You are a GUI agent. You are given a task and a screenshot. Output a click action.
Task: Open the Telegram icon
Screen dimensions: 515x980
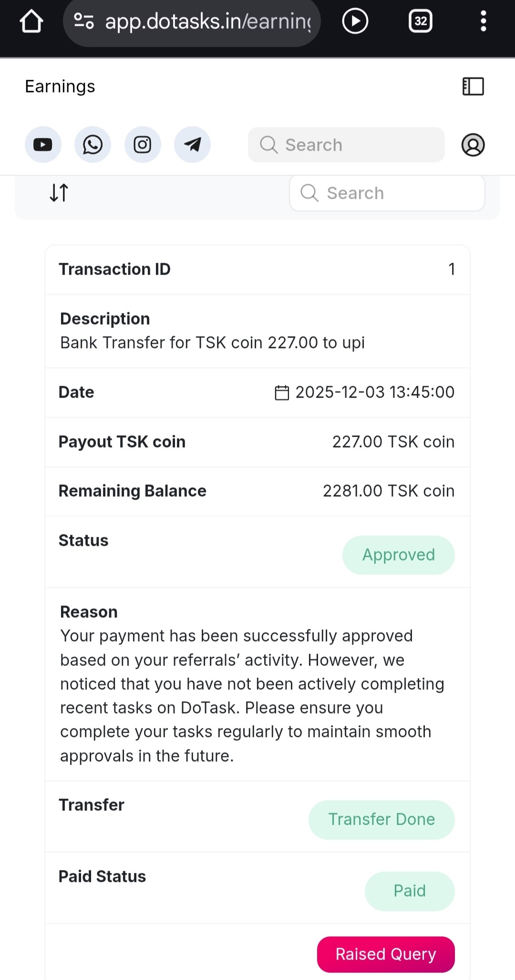tap(192, 144)
